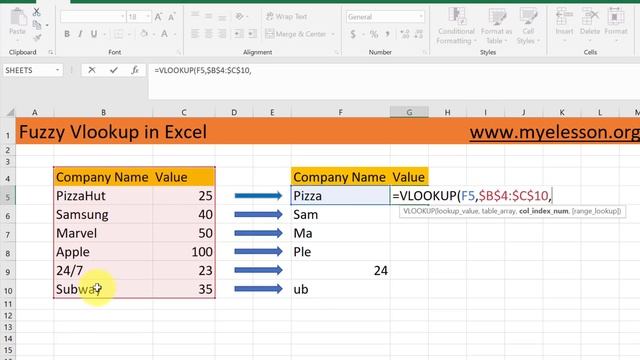Click the Copy icon
The width and height of the screenshot is (640, 360).
click(37, 25)
